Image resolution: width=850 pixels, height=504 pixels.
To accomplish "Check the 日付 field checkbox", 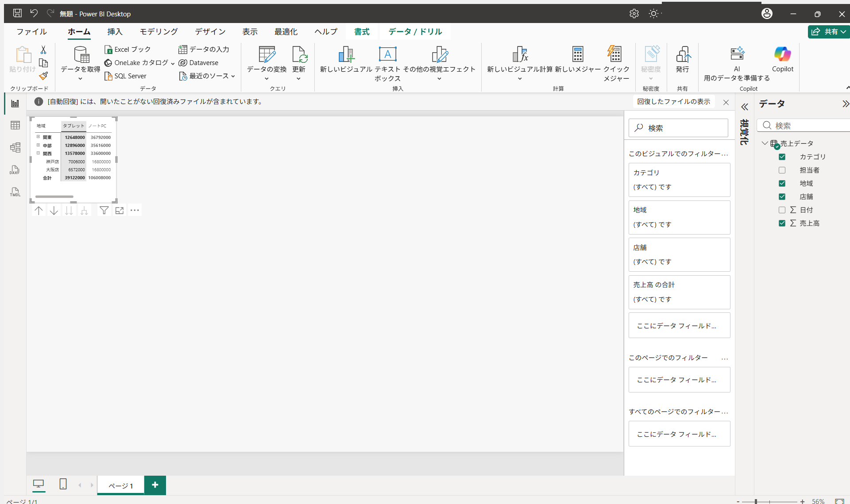I will [782, 210].
